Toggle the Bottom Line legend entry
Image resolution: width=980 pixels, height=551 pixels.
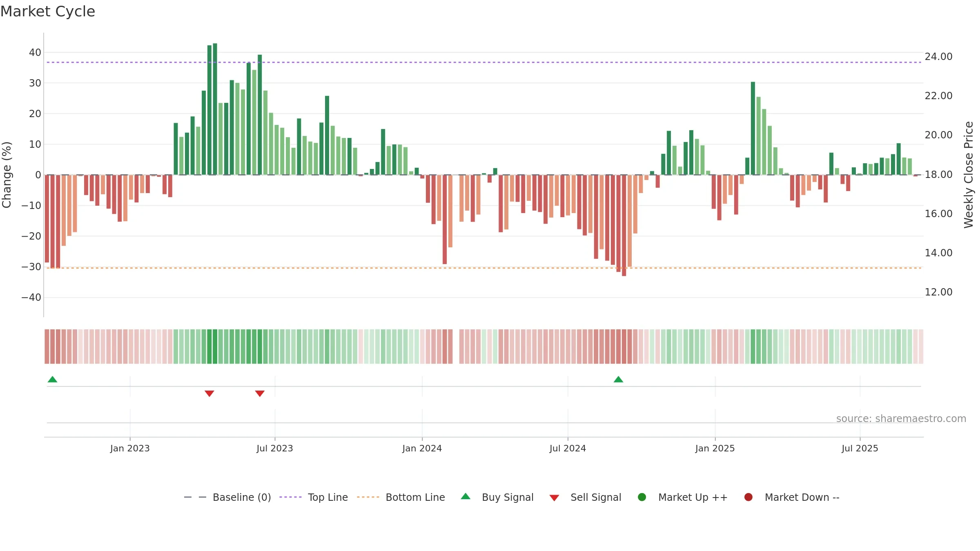401,497
